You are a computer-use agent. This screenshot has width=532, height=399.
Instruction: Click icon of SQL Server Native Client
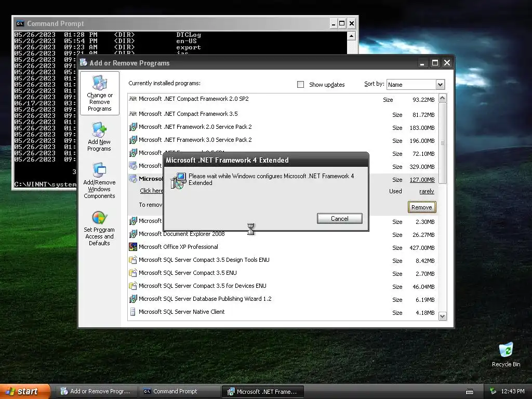pos(132,312)
